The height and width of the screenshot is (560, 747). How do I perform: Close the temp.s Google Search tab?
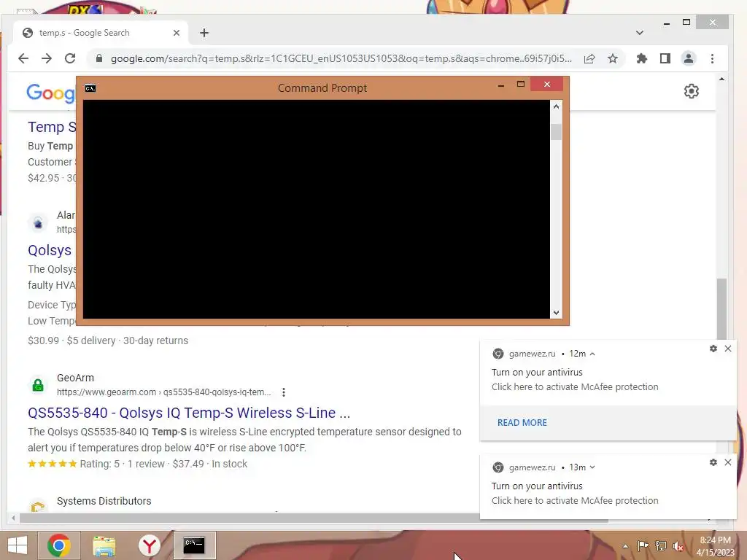[177, 33]
